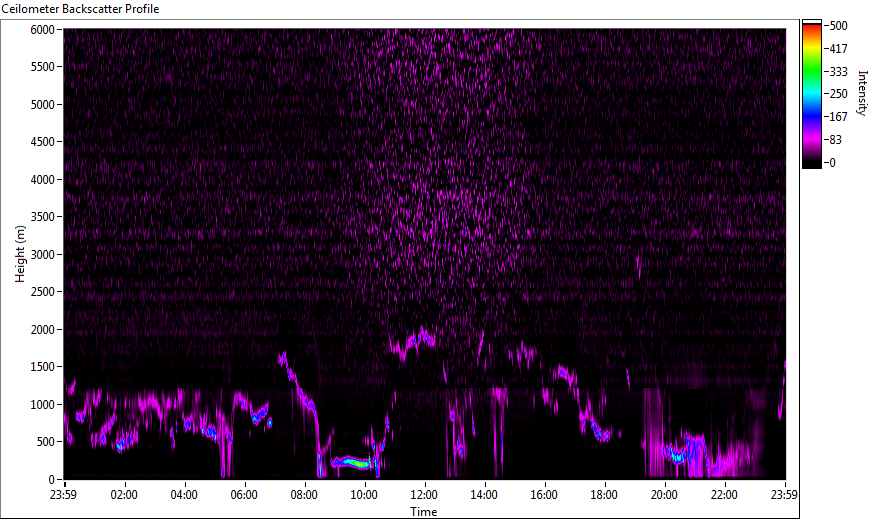This screenshot has width=872, height=519.
Task: Click the 2500 height tick label
Action: [x=42, y=292]
